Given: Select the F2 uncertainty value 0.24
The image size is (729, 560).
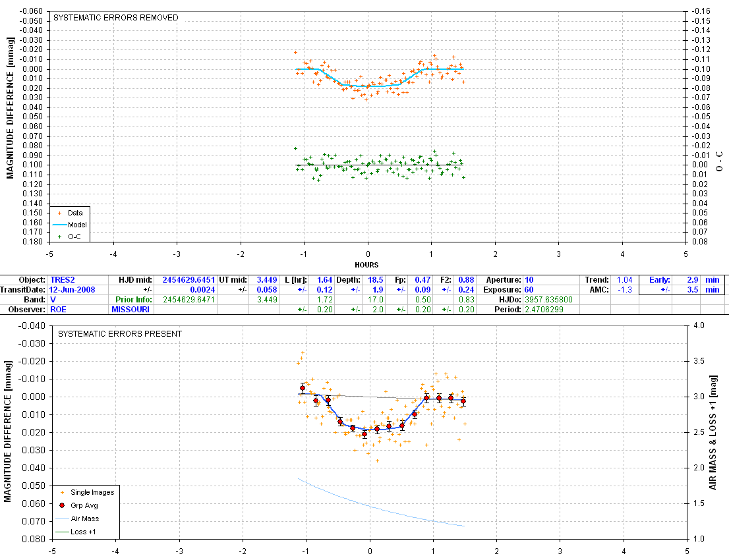Looking at the screenshot, I should (466, 289).
